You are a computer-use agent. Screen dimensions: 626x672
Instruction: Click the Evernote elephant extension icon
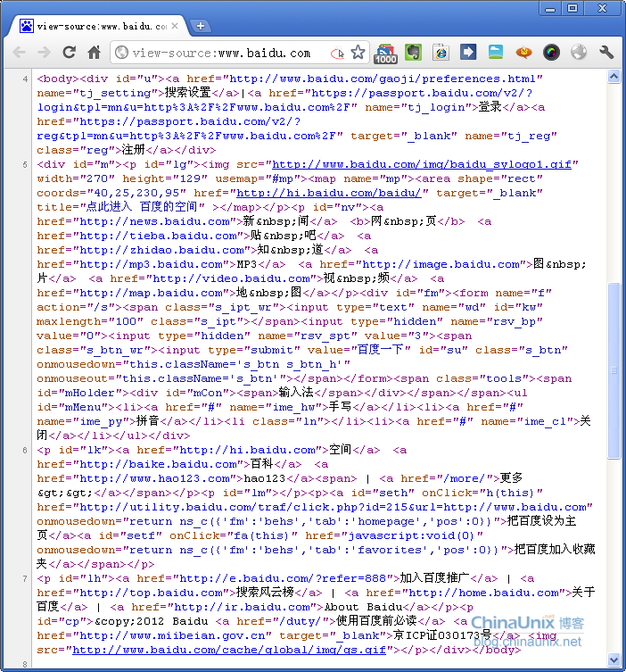[413, 53]
